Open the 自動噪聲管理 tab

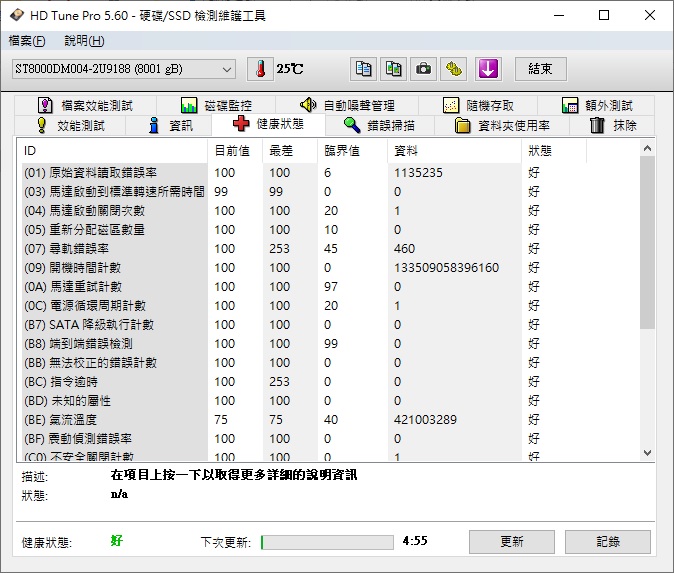[347, 105]
